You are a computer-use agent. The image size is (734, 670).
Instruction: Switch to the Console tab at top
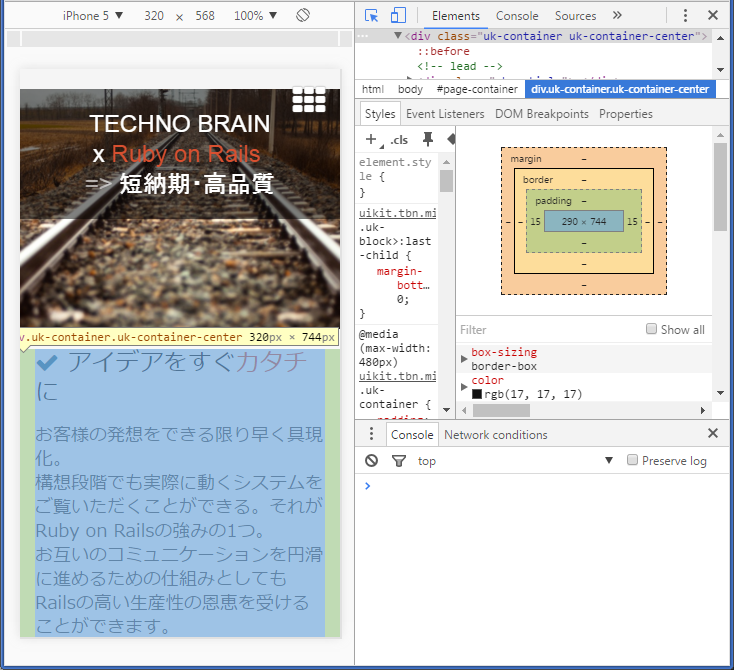[x=517, y=16]
